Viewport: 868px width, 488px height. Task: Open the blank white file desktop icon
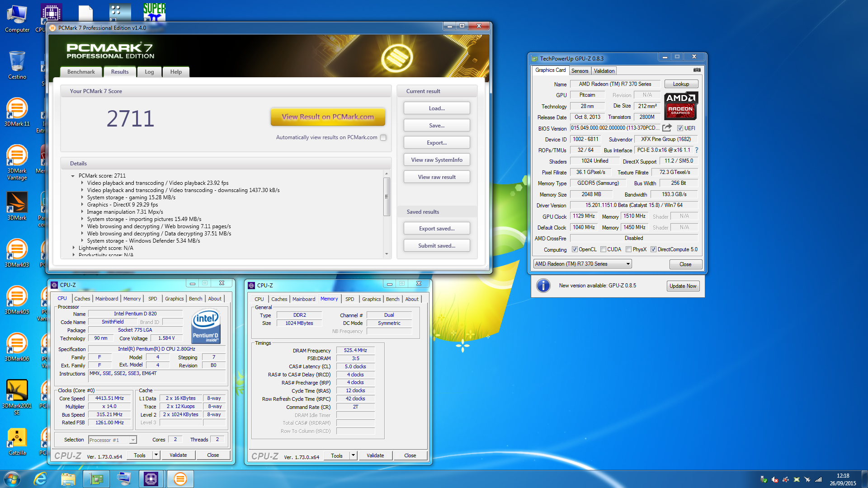click(x=85, y=13)
